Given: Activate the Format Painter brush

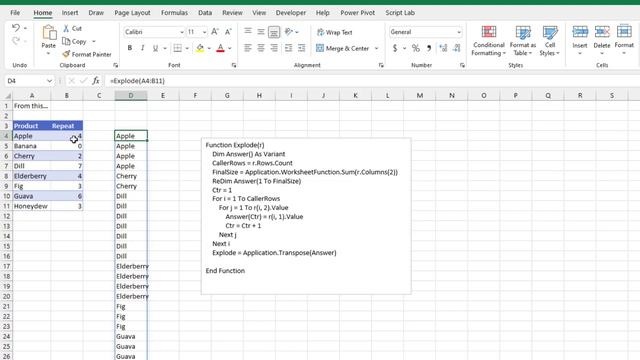Looking at the screenshot, I should (66, 54).
